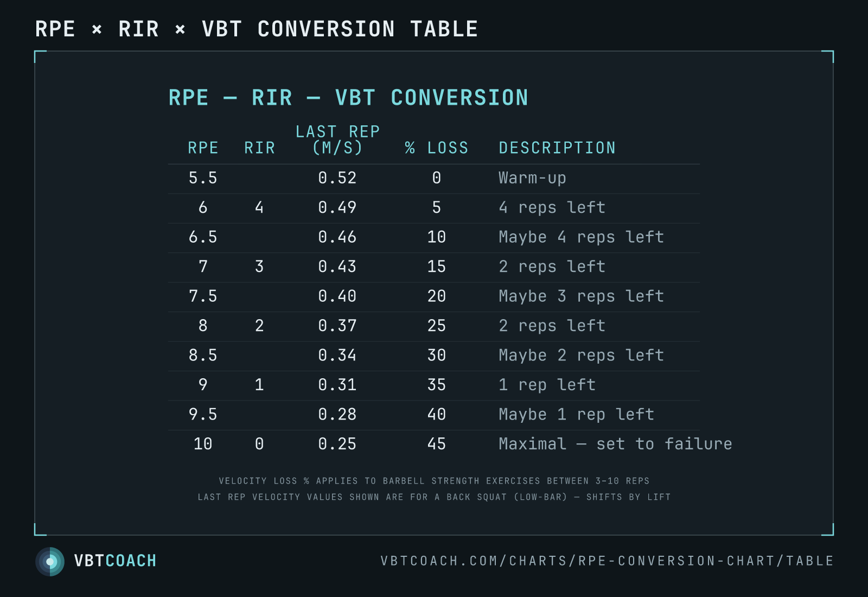The height and width of the screenshot is (597, 868).
Task: Select the 'RPE — RIR — VBT CONVERSION' heading
Action: 348,98
